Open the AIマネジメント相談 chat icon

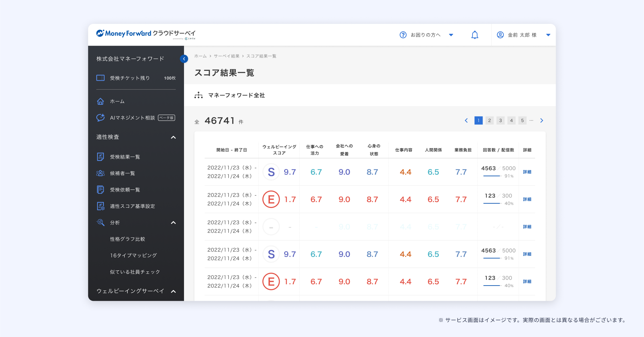tap(100, 118)
